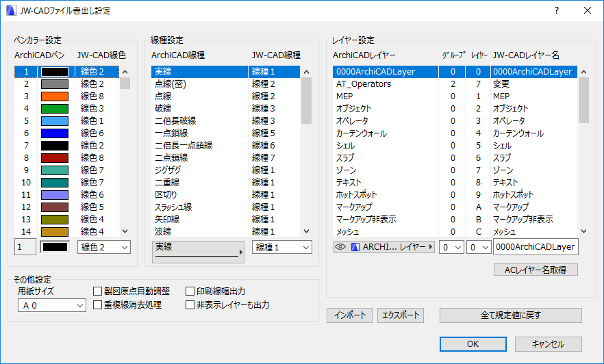Open the 線種 1 dropdown below line type list
The width and height of the screenshot is (604, 364).
(x=282, y=247)
